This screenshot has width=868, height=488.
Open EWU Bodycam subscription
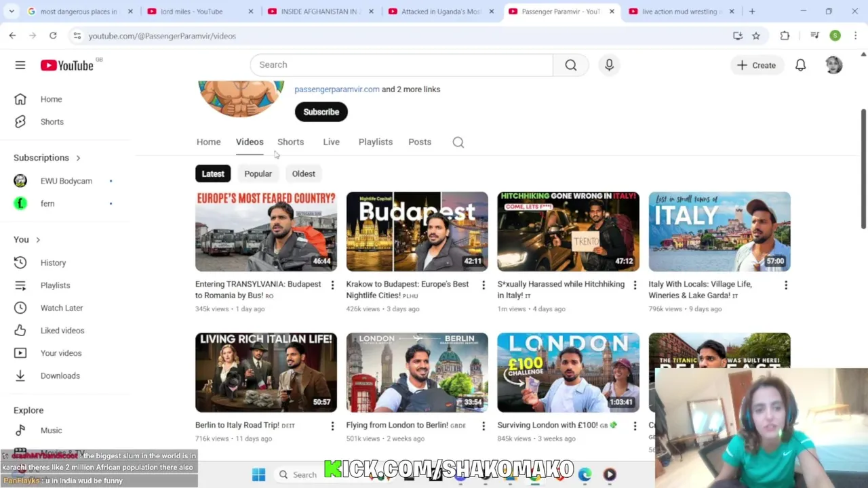[x=64, y=181]
